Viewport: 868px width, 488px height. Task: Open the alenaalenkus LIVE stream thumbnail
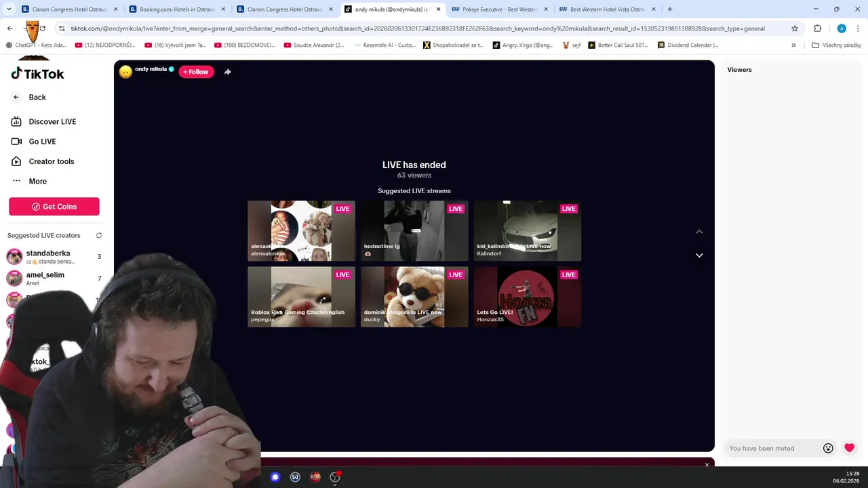click(x=301, y=230)
